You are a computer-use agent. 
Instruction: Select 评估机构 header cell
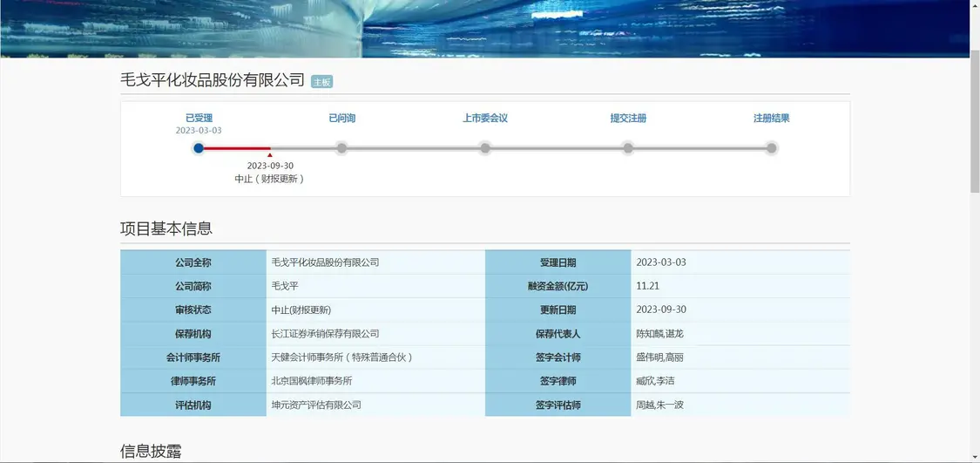pos(193,405)
